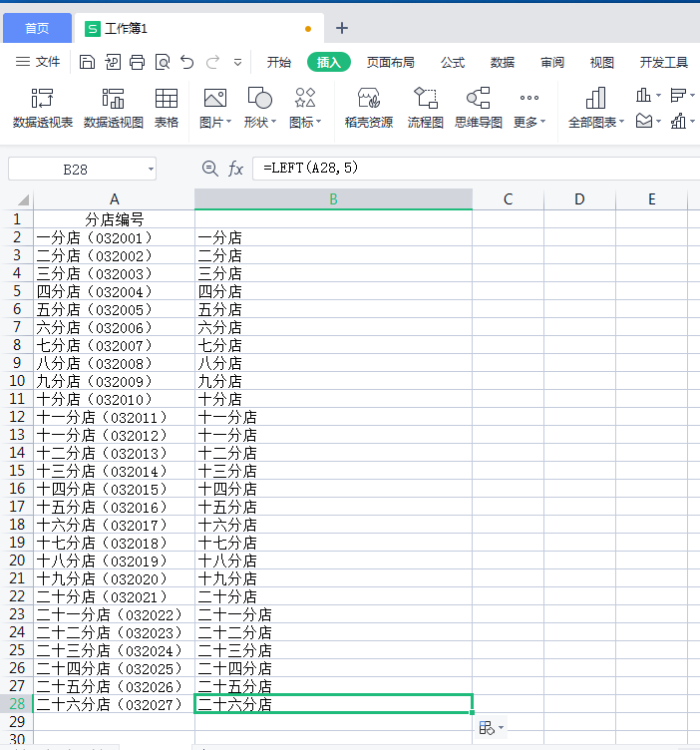
Task: Click the Select All corner triangle
Action: [23, 199]
